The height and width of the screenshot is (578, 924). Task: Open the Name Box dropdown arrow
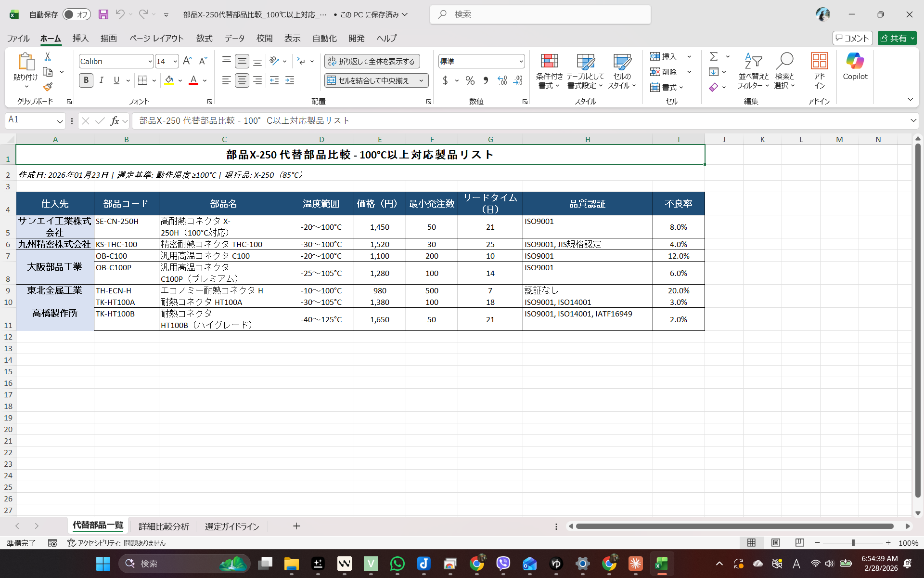tap(60, 121)
